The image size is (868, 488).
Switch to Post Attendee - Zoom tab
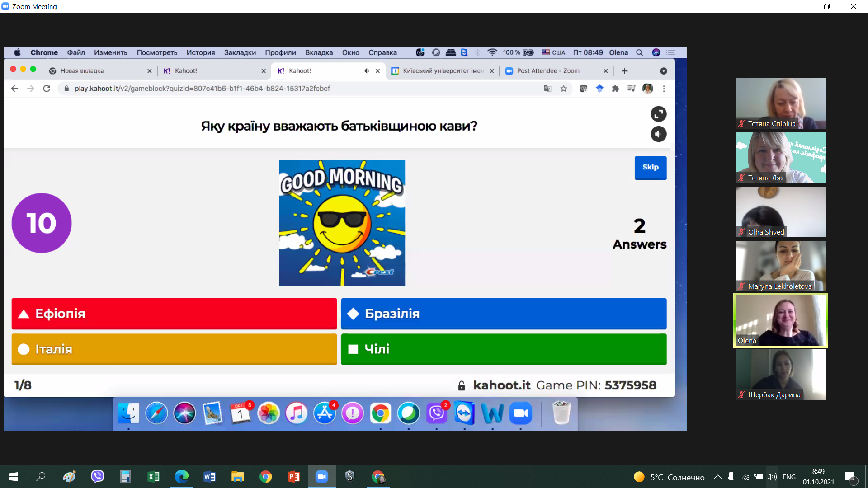548,71
